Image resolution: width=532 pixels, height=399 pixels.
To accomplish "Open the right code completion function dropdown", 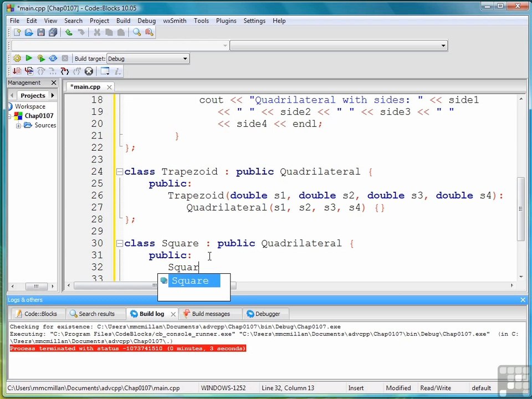I will click(339, 45).
